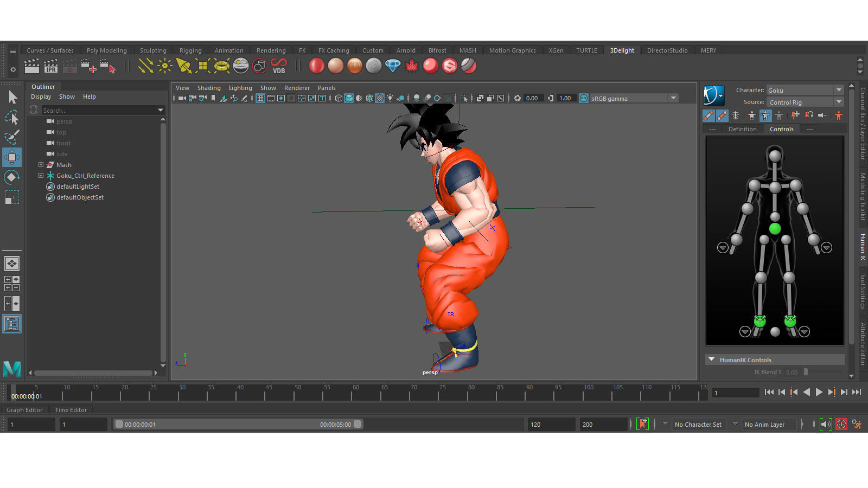Select defaultLightSet in the Outliner
The image size is (868, 488).
click(78, 187)
